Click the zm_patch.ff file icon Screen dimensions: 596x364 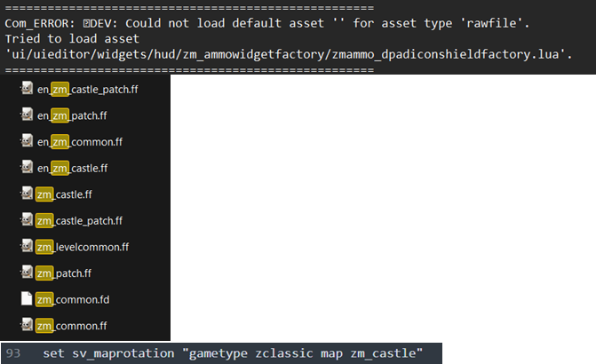(27, 272)
